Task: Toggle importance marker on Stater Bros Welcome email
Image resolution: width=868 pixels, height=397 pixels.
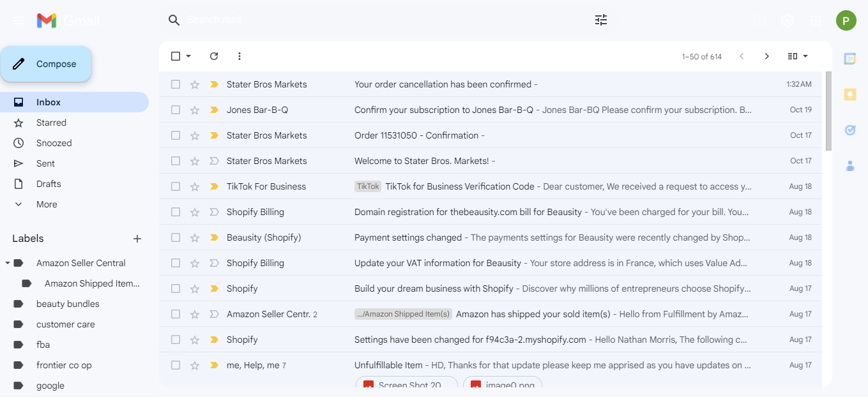Action: (x=214, y=161)
